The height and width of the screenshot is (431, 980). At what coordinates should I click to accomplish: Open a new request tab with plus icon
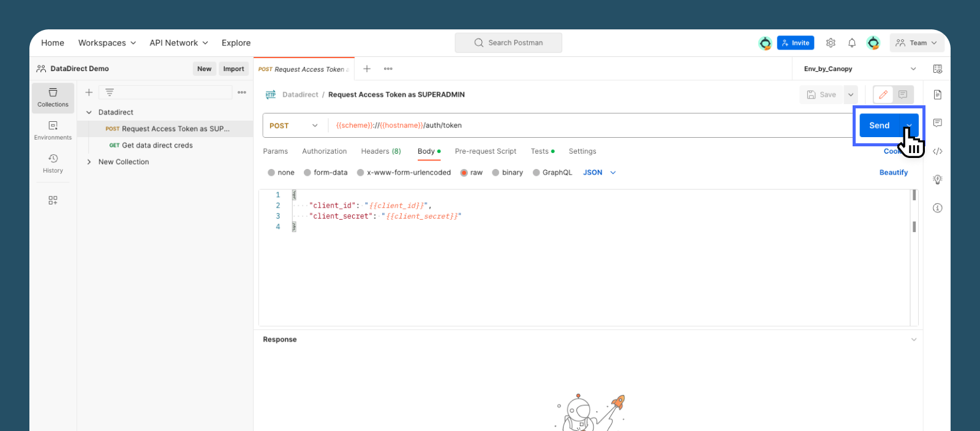(x=367, y=69)
